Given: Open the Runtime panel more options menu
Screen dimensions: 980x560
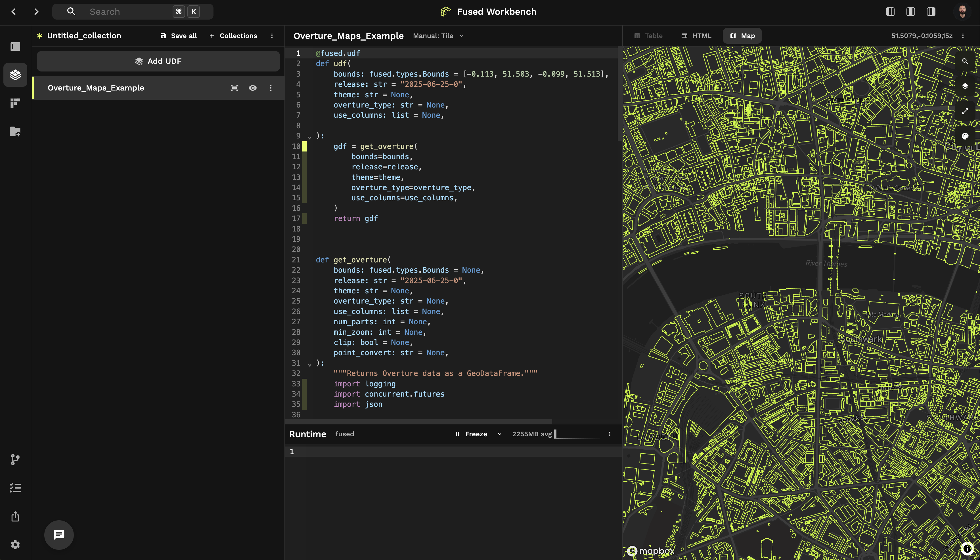Looking at the screenshot, I should (x=610, y=434).
